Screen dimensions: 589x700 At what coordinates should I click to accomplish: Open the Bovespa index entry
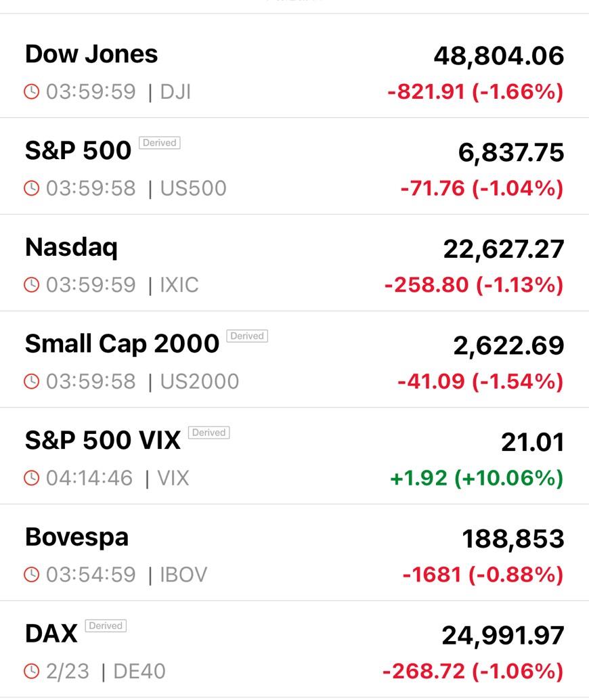tap(294, 552)
